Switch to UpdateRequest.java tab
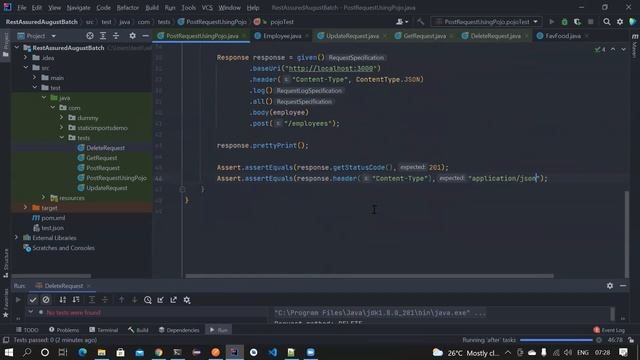The image size is (640, 360). point(352,36)
